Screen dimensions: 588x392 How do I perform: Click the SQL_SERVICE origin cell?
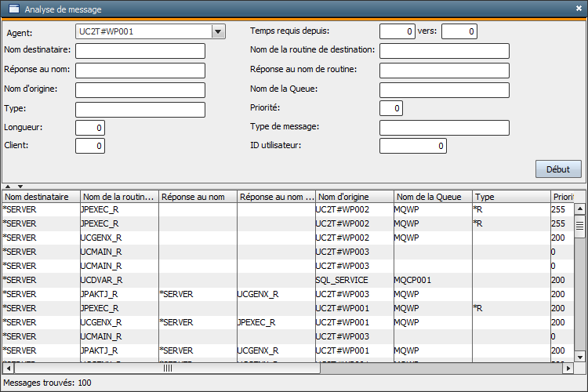(x=354, y=280)
